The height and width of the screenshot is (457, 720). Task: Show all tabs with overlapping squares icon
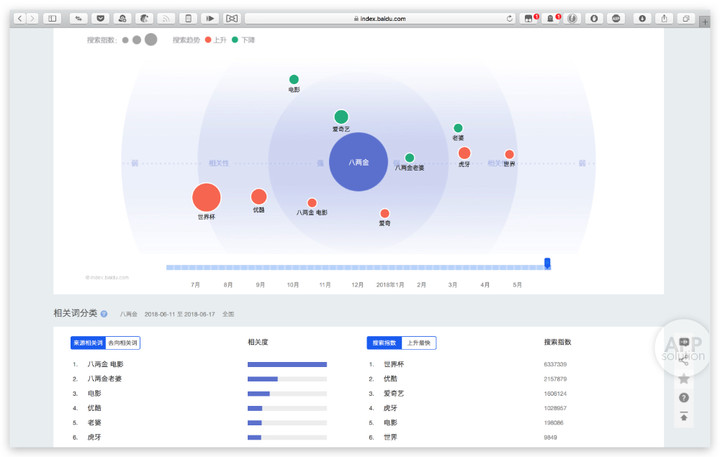coord(686,18)
